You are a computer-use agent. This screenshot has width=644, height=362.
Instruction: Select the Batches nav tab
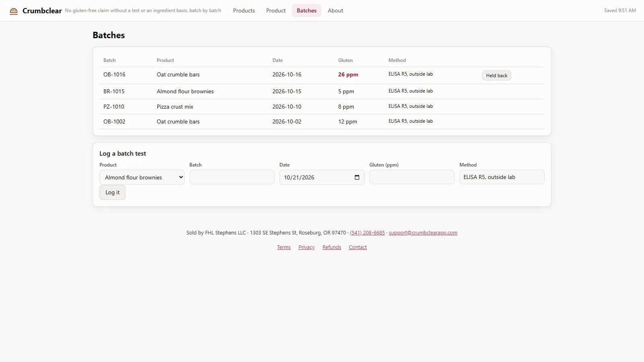[307, 11]
